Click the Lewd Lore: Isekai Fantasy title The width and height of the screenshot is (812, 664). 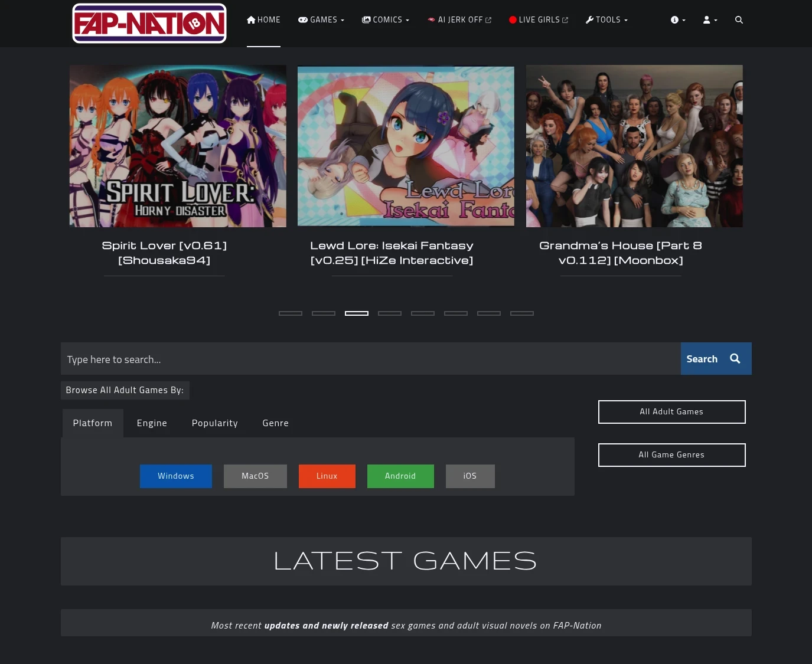(x=392, y=253)
